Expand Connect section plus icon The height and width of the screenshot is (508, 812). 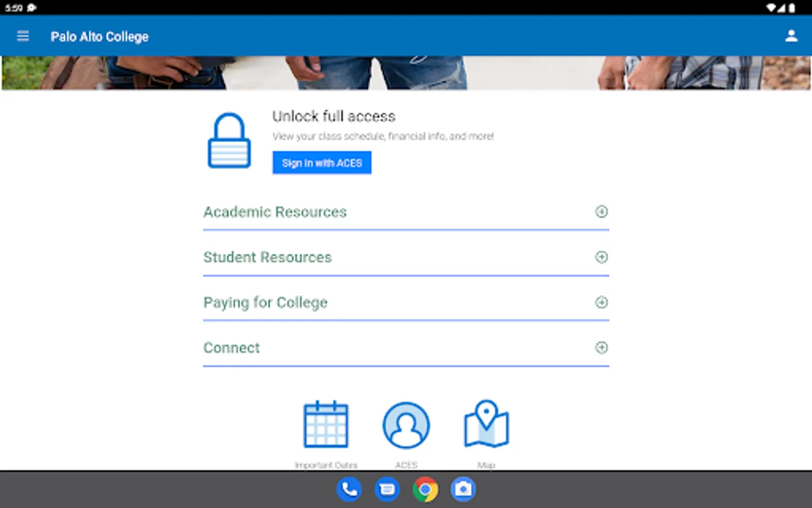602,347
